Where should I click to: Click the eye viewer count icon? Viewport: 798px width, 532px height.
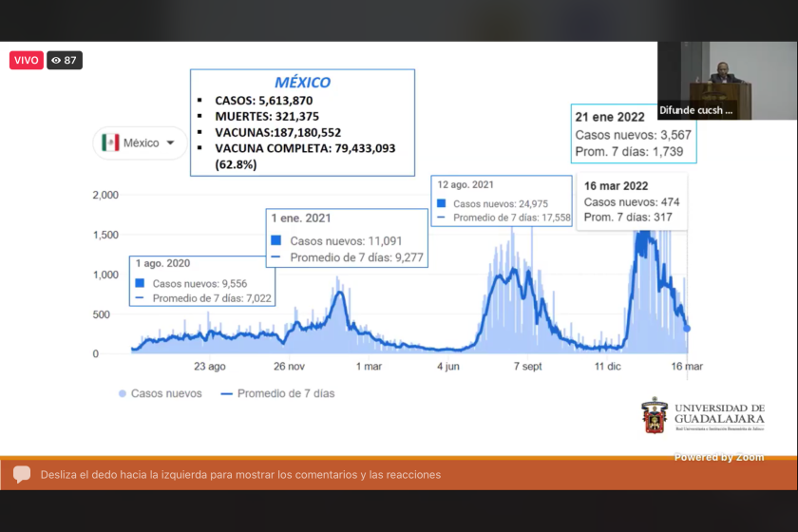(x=56, y=60)
